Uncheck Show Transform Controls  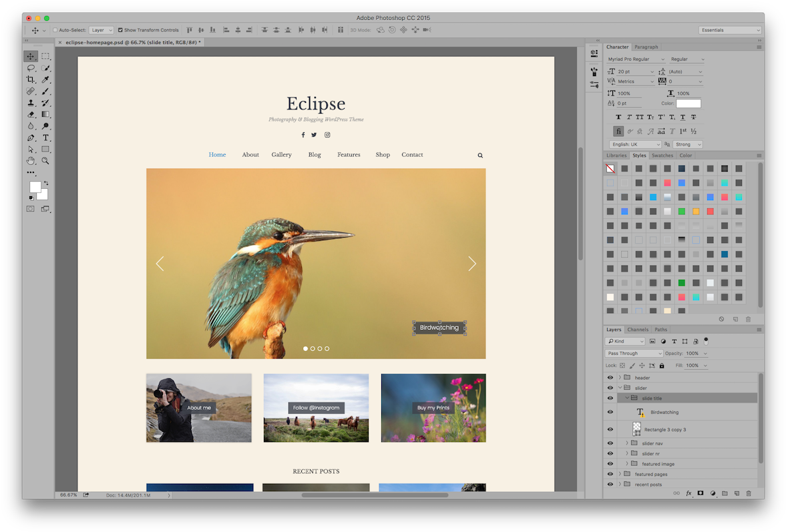(x=120, y=30)
